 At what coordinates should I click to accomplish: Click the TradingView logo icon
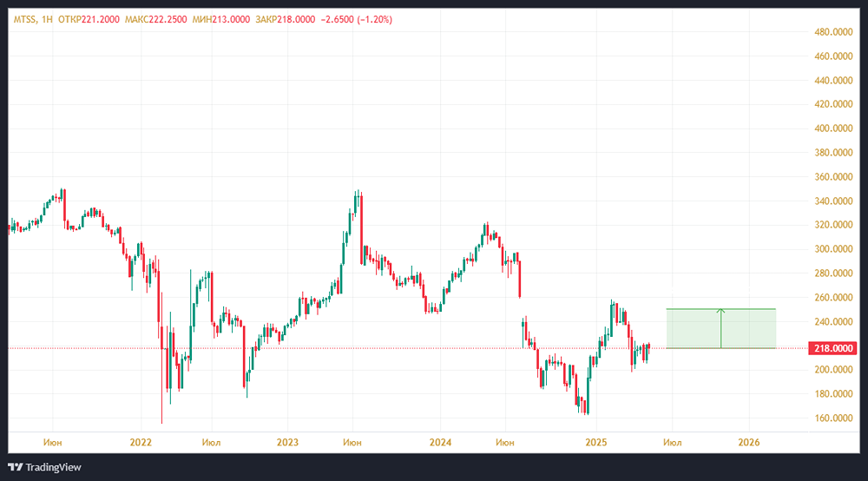point(15,467)
